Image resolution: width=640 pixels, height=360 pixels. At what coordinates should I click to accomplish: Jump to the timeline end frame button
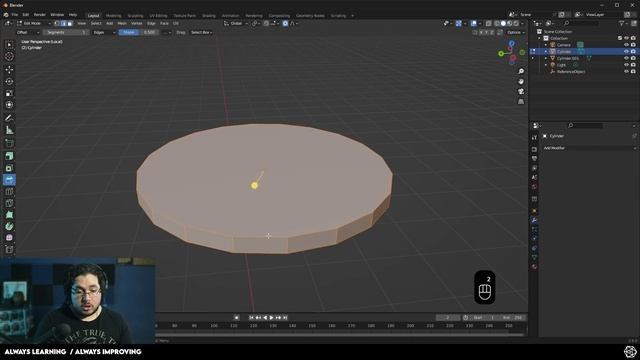pyautogui.click(x=285, y=318)
